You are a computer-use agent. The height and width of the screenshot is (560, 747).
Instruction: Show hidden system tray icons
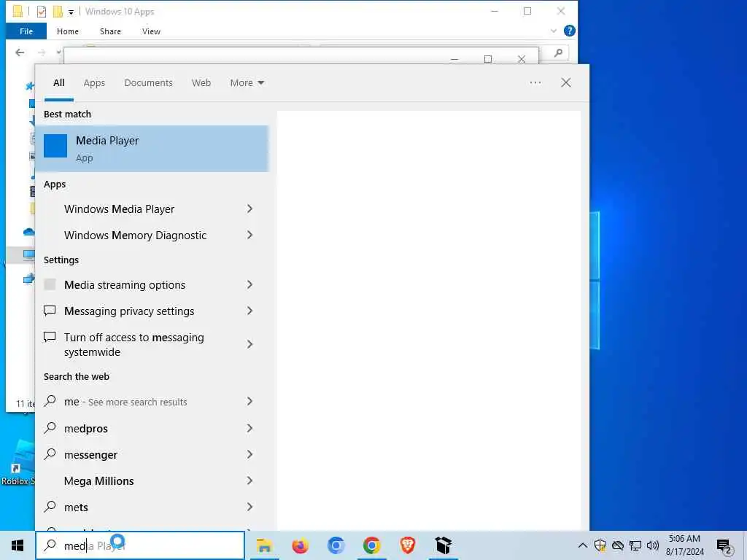(582, 545)
